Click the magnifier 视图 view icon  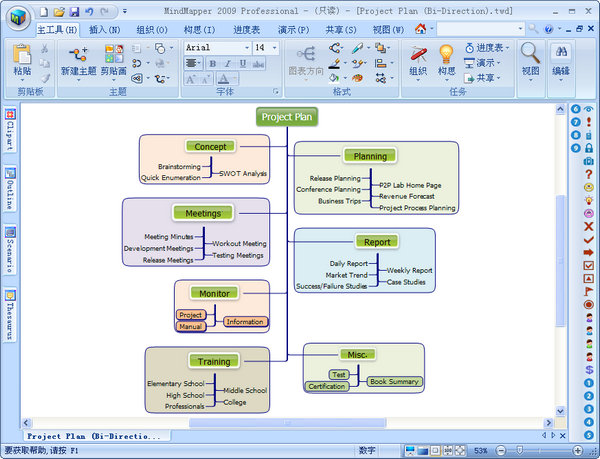(x=531, y=53)
